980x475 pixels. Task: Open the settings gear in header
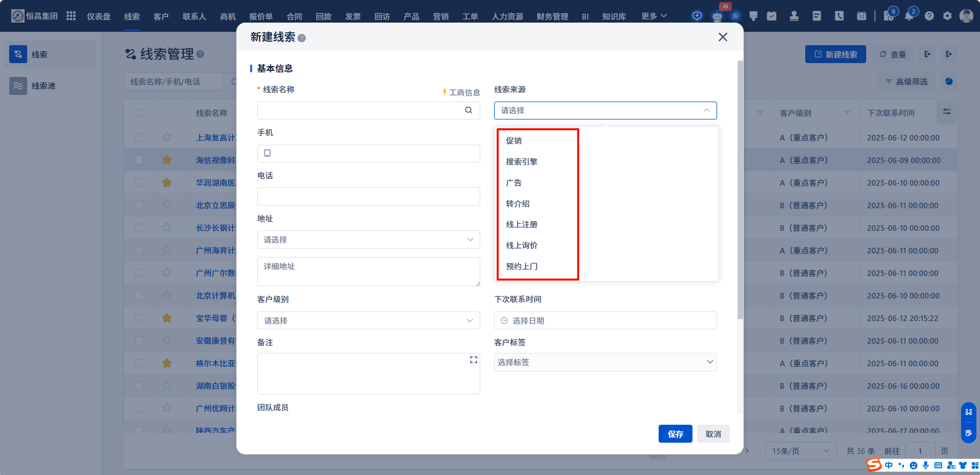[947, 16]
